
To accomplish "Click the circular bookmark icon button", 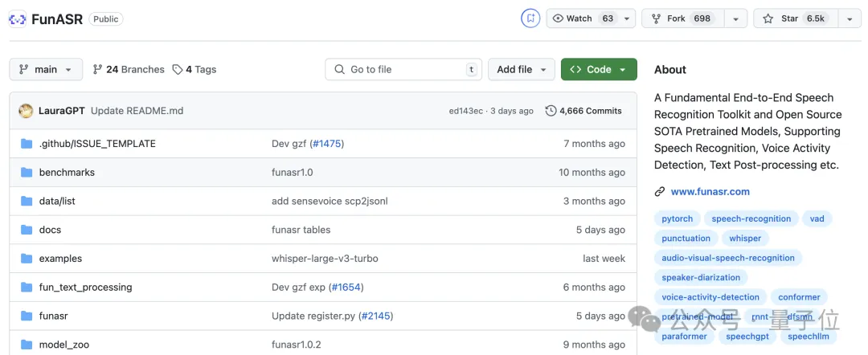I will click(530, 18).
